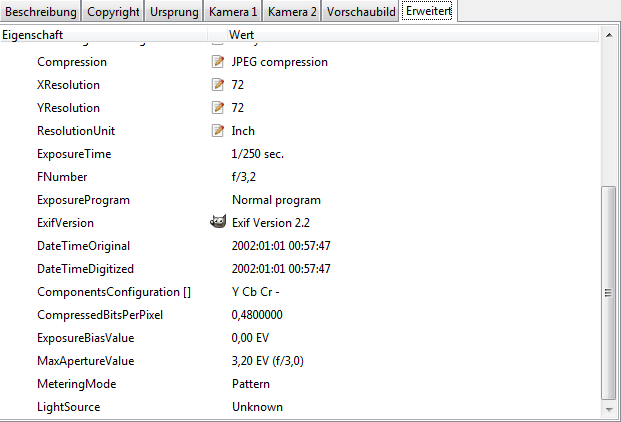Click the scrollbar up arrow

(609, 35)
